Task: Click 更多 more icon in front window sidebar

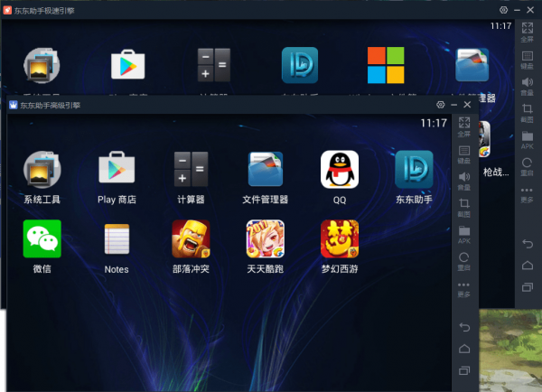Action: 463,290
